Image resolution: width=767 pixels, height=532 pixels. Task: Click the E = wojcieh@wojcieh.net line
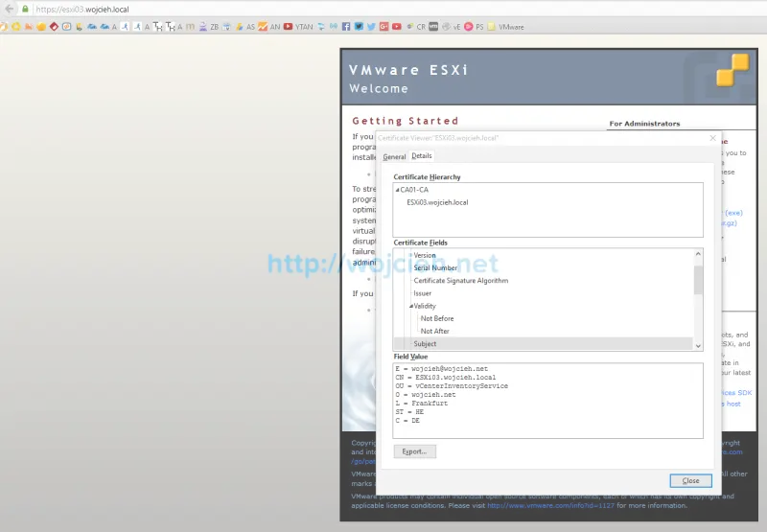pyautogui.click(x=442, y=369)
